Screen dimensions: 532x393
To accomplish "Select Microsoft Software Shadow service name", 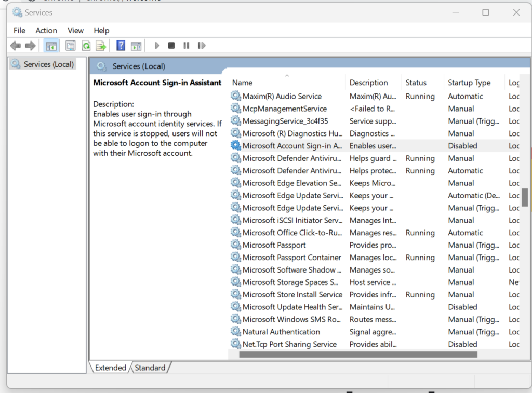I will click(292, 269).
